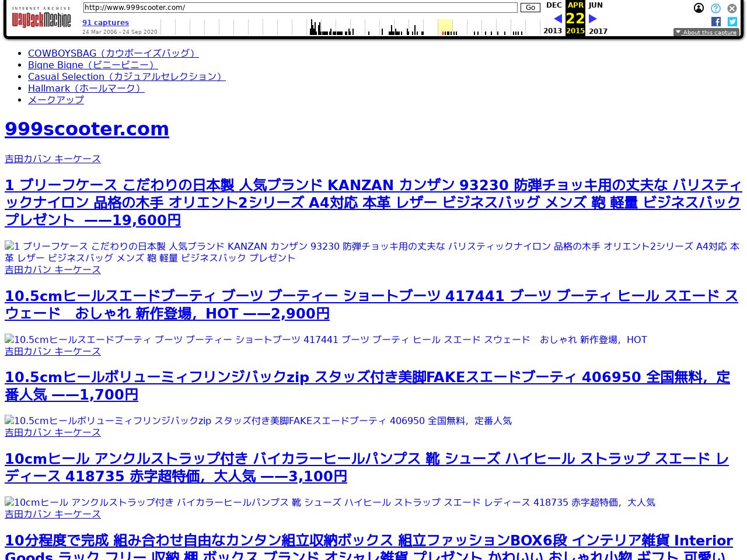The height and width of the screenshot is (560, 747).
Task: Open the Casual Selection menu link
Action: [127, 76]
